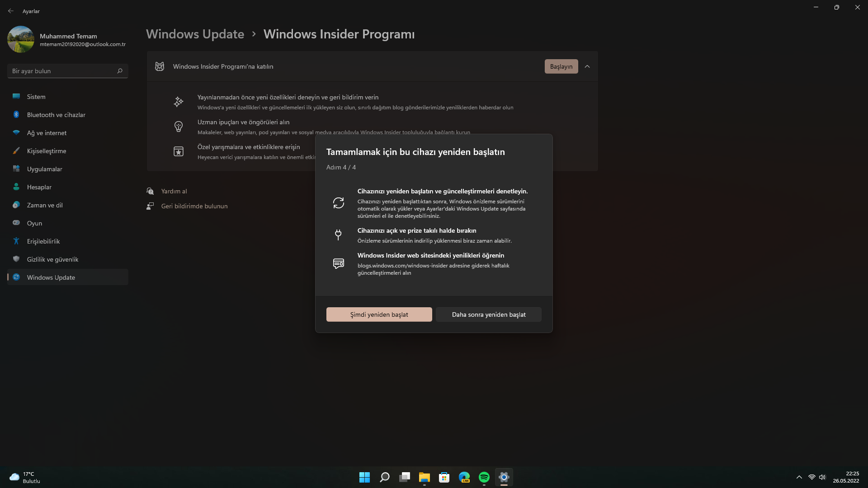Screen dimensions: 868x488
Task: Select Bluetooth ve cihazlar in sidebar
Action: click(x=56, y=115)
